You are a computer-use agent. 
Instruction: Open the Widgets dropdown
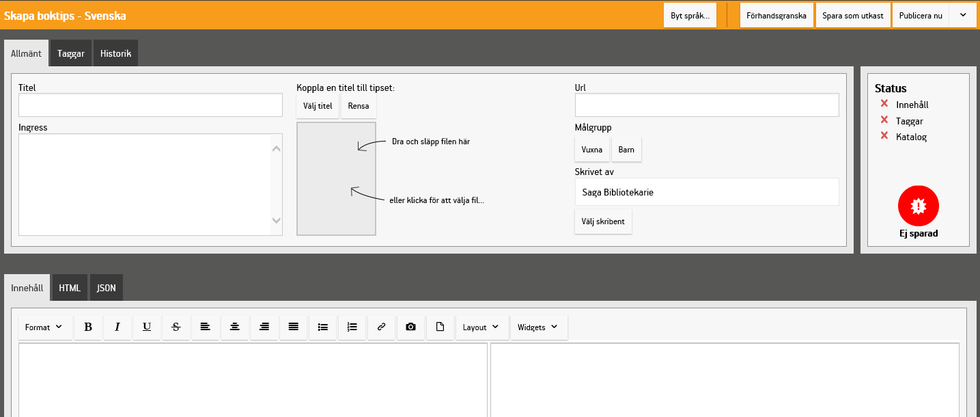(x=539, y=327)
